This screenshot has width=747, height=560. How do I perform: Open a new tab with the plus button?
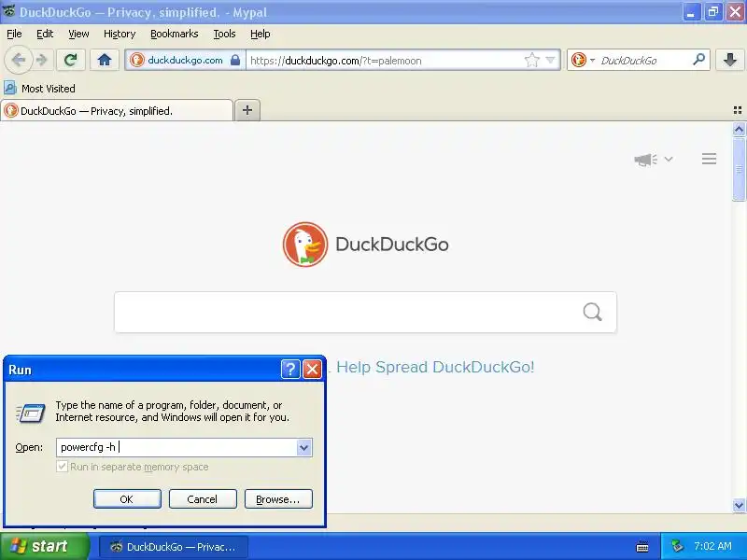[247, 110]
